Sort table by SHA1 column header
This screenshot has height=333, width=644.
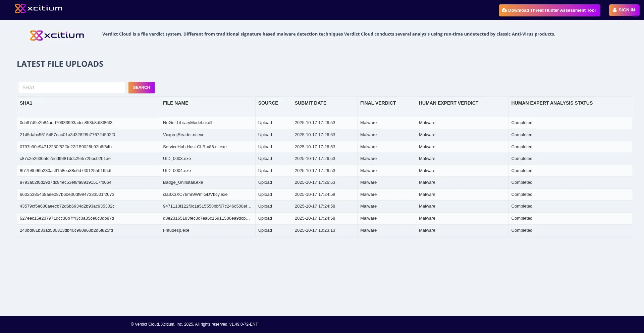[x=26, y=103]
